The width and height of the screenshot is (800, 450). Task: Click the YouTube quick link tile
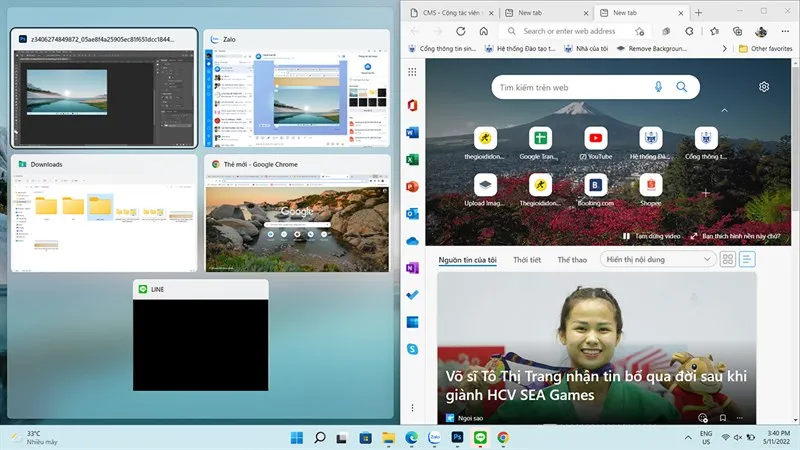(596, 138)
